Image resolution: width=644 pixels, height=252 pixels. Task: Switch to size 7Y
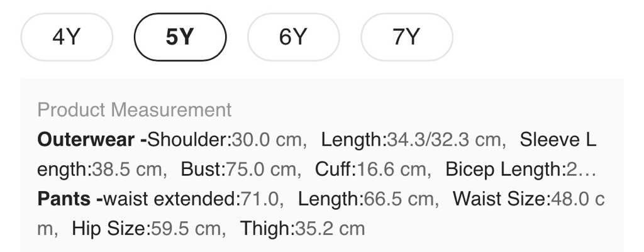[406, 37]
